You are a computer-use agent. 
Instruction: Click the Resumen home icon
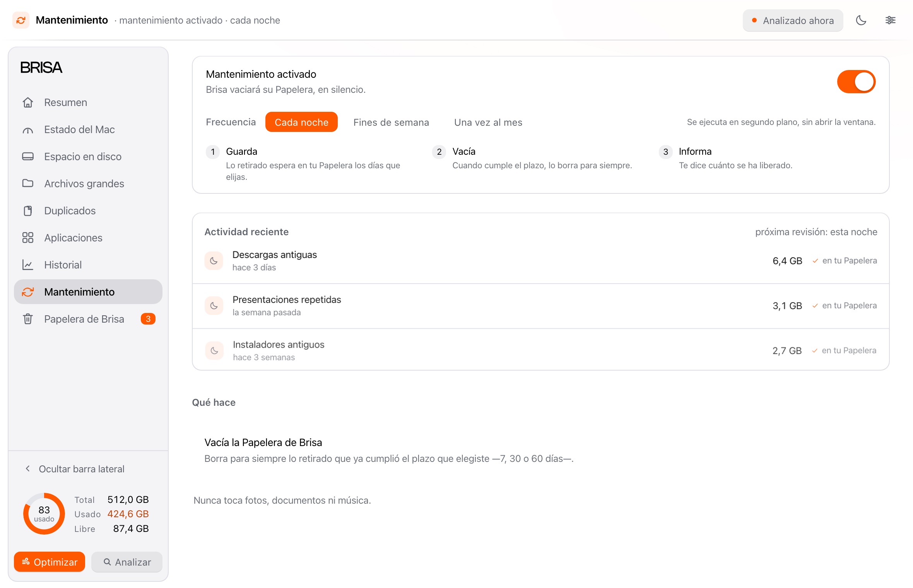coord(28,103)
